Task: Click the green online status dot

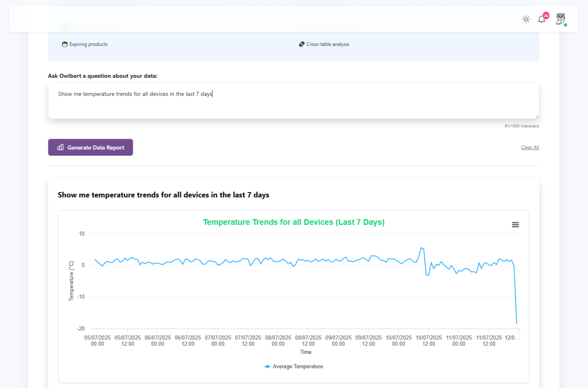Action: 565,25
